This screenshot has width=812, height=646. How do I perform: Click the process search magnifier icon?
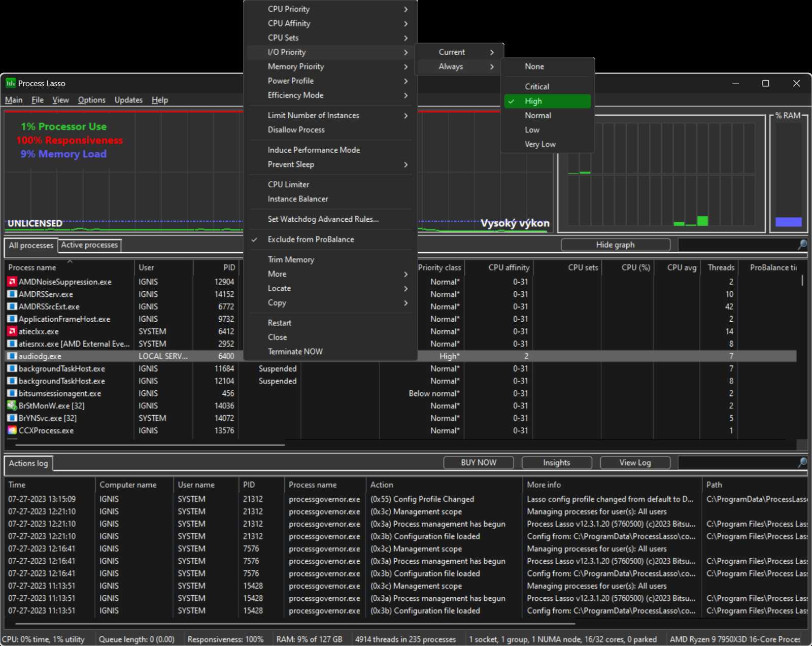[802, 245]
